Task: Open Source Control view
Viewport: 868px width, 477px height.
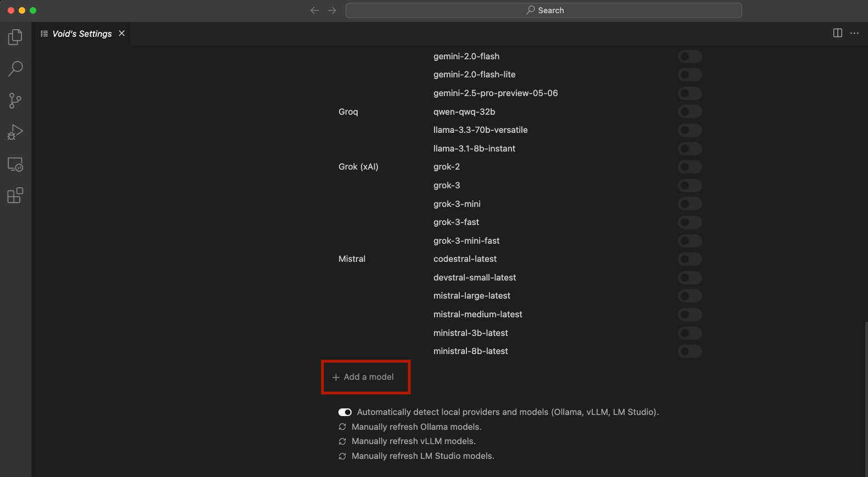Action: click(x=15, y=100)
